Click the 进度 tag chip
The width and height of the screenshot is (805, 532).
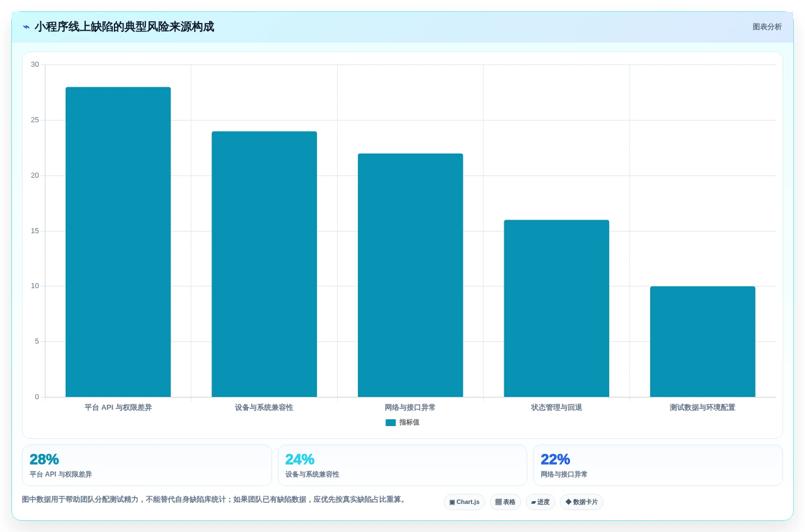[540, 502]
